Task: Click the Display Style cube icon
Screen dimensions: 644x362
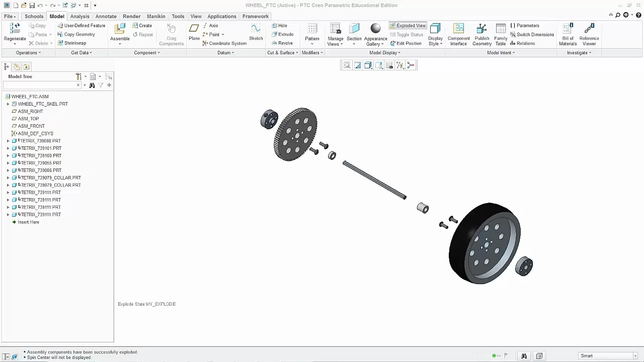Action: tap(435, 29)
